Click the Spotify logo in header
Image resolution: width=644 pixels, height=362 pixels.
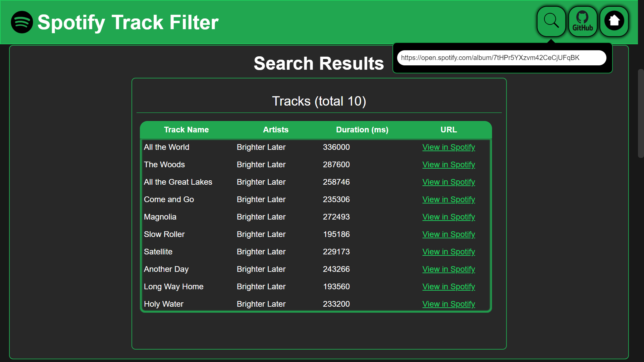pyautogui.click(x=22, y=22)
